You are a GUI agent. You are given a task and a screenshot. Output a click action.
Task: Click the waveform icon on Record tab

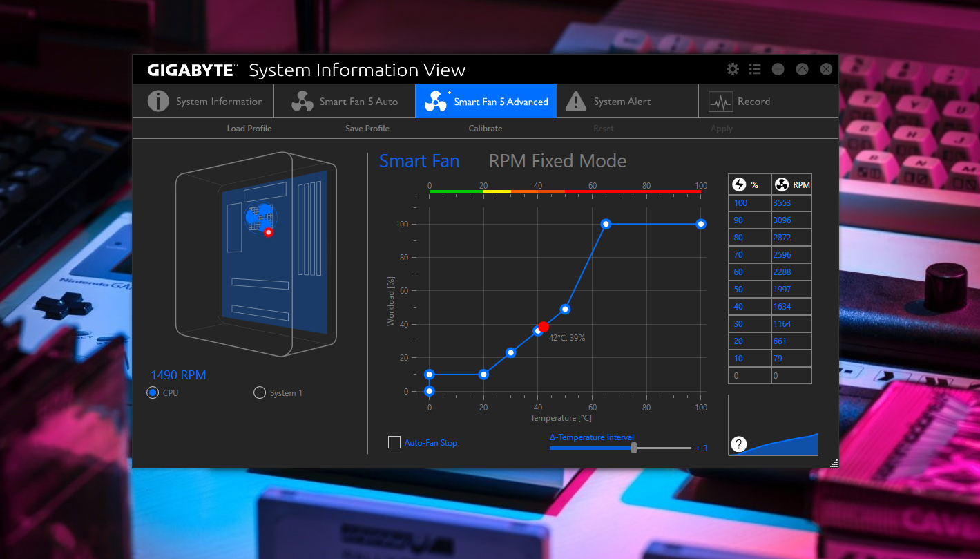point(720,102)
